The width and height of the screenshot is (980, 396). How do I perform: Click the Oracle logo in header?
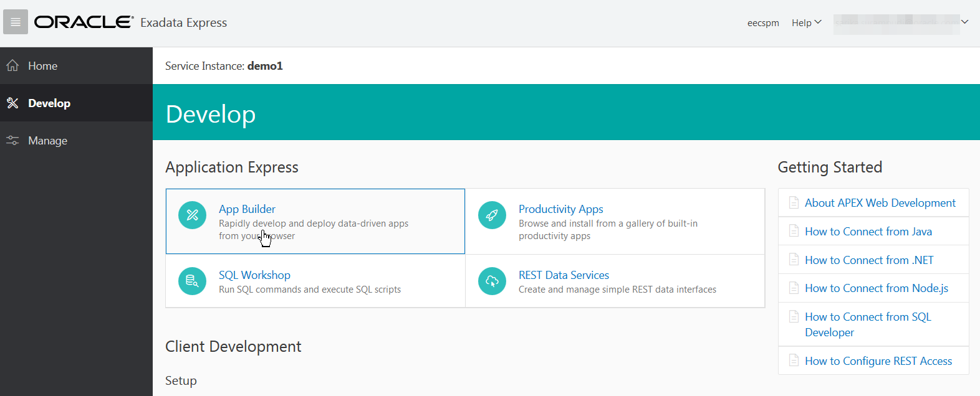pos(84,22)
